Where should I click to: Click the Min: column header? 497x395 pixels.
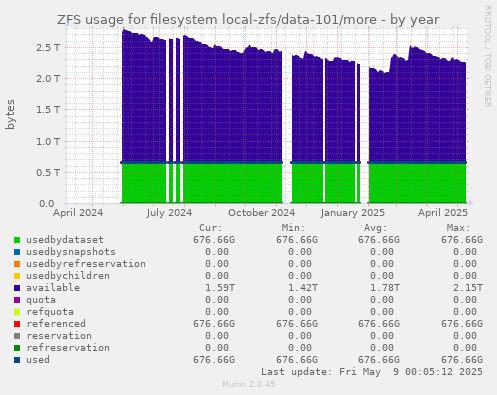293,228
